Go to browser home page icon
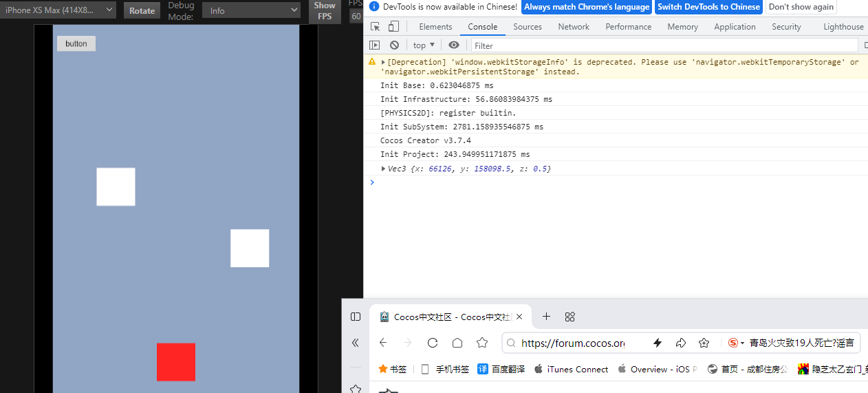Image resolution: width=868 pixels, height=393 pixels. pyautogui.click(x=457, y=343)
